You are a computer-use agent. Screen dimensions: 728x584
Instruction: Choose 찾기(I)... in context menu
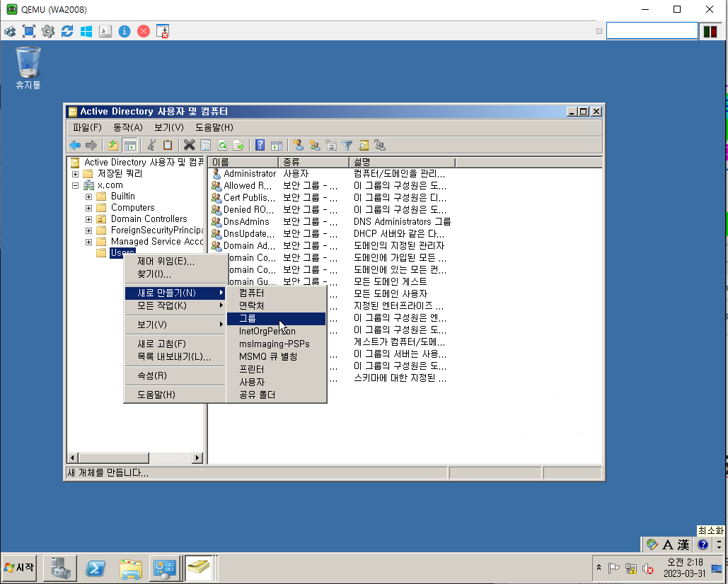click(175, 274)
